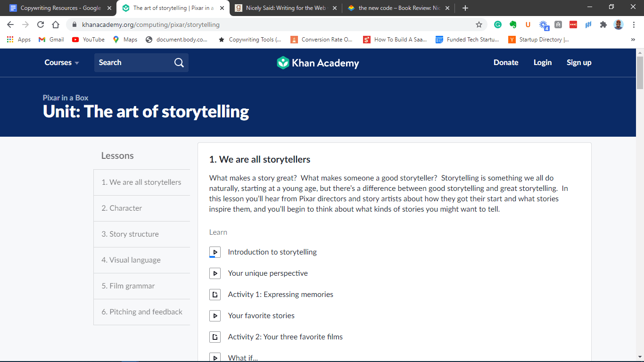Open the Introduction to storytelling video icon
This screenshot has height=362, width=644.
click(x=215, y=252)
